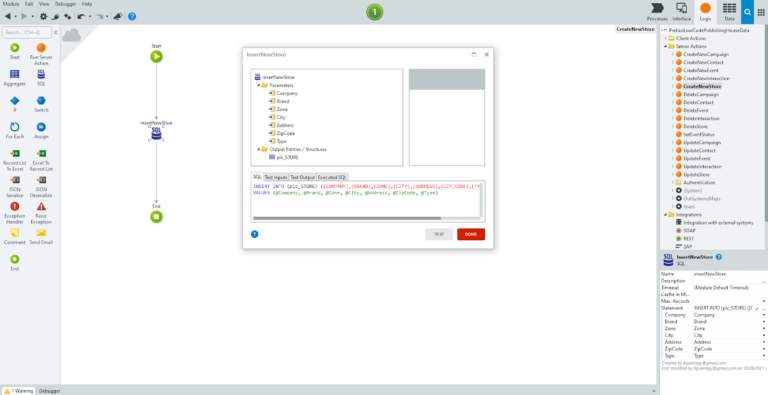The image size is (768, 395).
Task: Select the Assign tool
Action: [41, 130]
